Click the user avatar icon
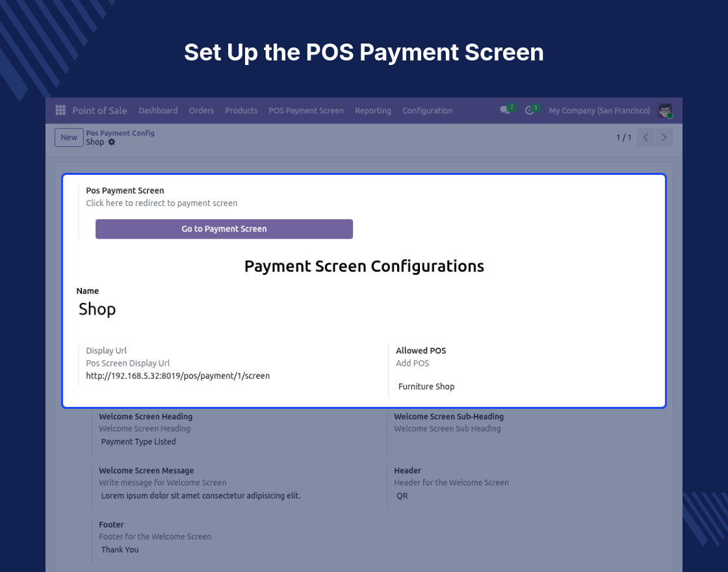Viewport: 728px width, 572px height. [x=666, y=110]
